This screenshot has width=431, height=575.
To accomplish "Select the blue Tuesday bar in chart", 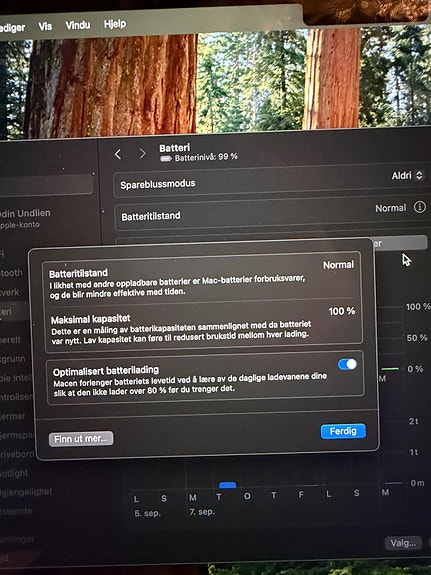I will (x=227, y=485).
